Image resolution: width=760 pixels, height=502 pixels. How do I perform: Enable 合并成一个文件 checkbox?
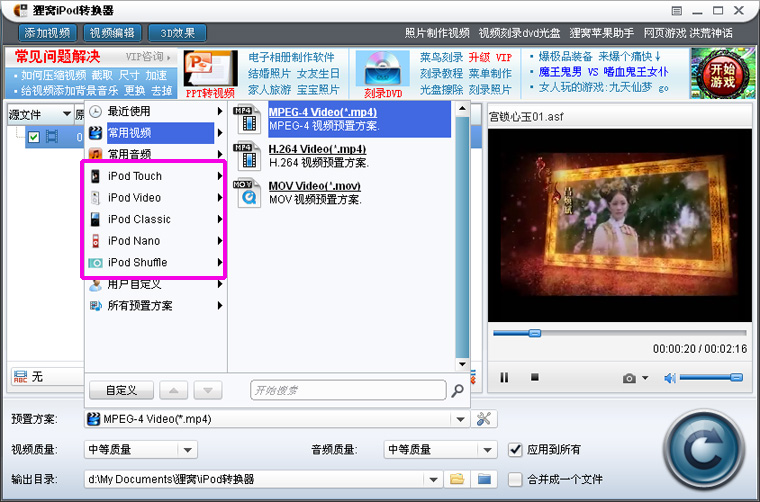[515, 479]
